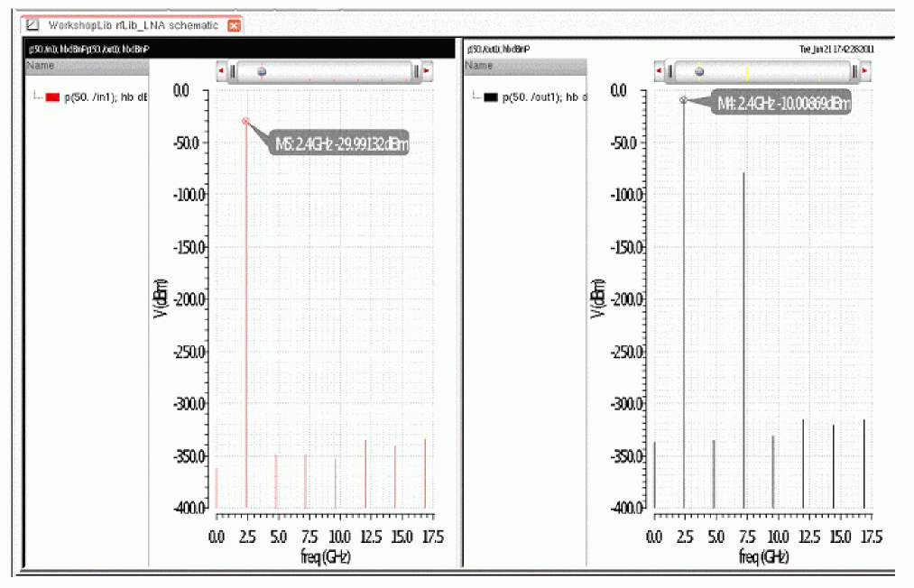Select the WorkshopLib rfLib_LNA schematic tab
Screen dimensions: 914x588
tap(133, 25)
